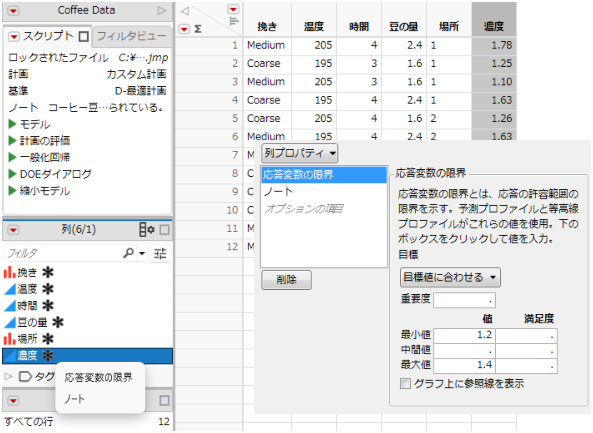Click the magnifier search icon in the column filter
This screenshot has height=433, width=593.
coord(128,253)
